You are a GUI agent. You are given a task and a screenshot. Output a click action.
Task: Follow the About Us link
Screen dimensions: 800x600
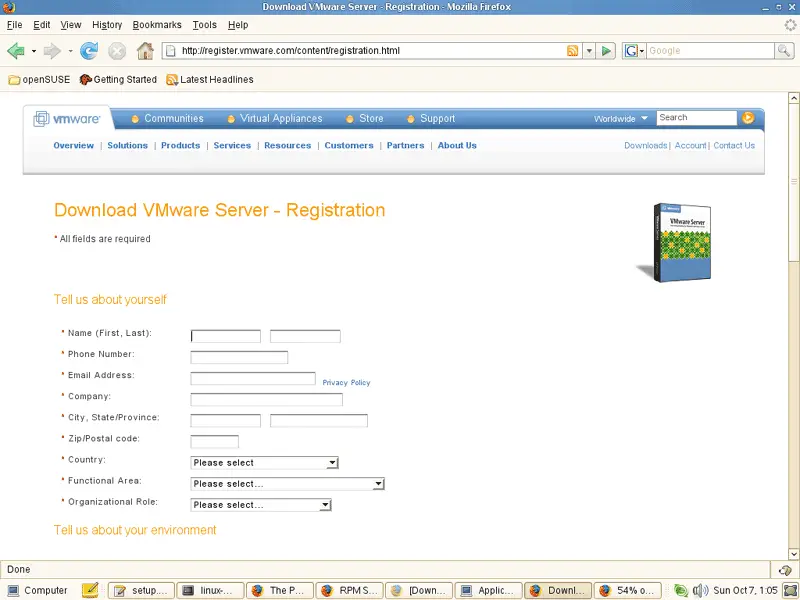457,145
